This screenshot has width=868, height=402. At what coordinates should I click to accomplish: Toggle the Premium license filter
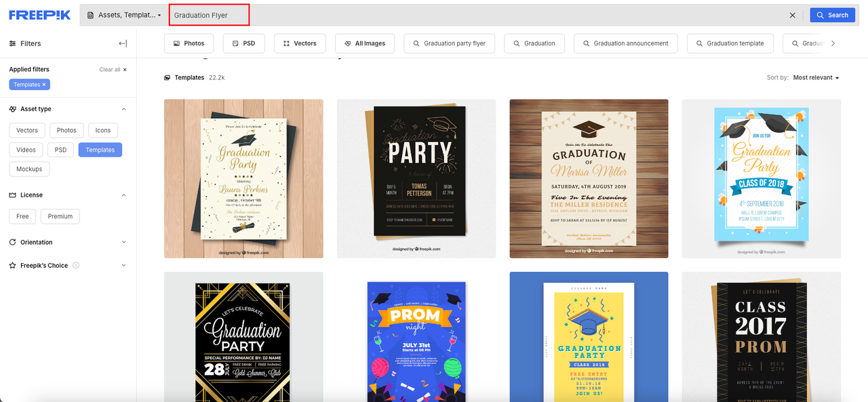pos(60,216)
